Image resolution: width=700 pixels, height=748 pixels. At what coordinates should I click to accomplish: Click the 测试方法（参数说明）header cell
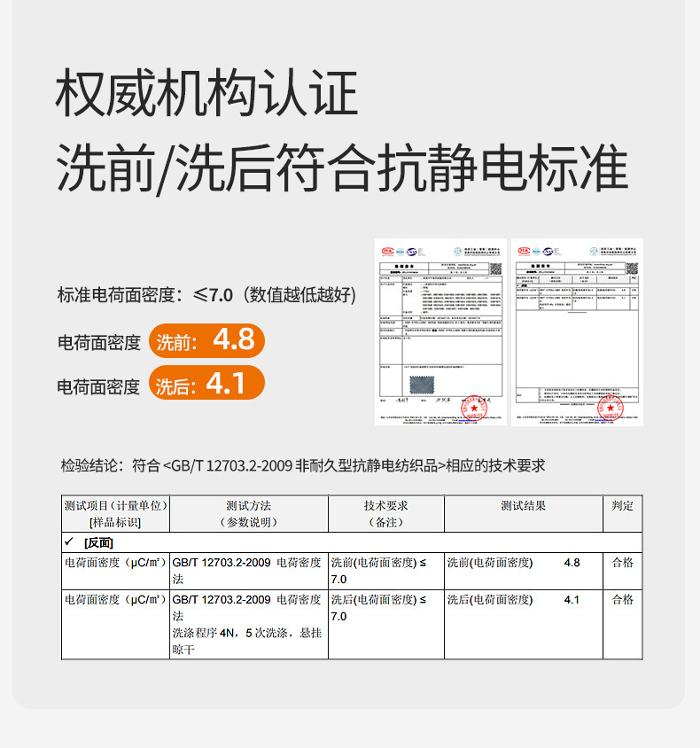[249, 514]
